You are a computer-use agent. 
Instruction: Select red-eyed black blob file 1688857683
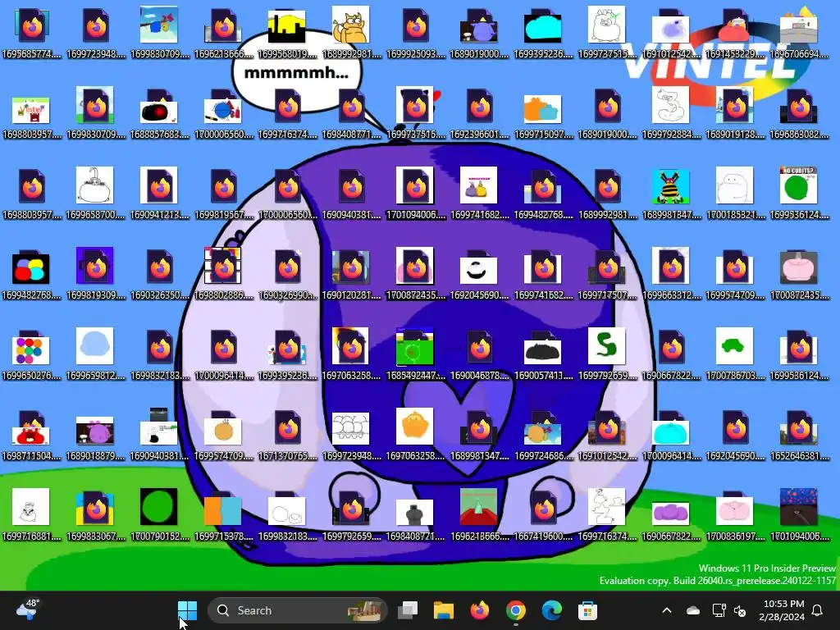pyautogui.click(x=159, y=112)
